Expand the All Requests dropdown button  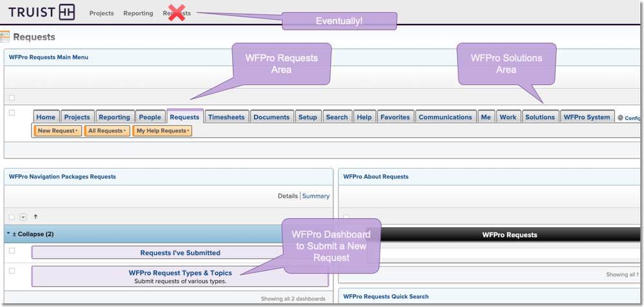click(x=107, y=131)
